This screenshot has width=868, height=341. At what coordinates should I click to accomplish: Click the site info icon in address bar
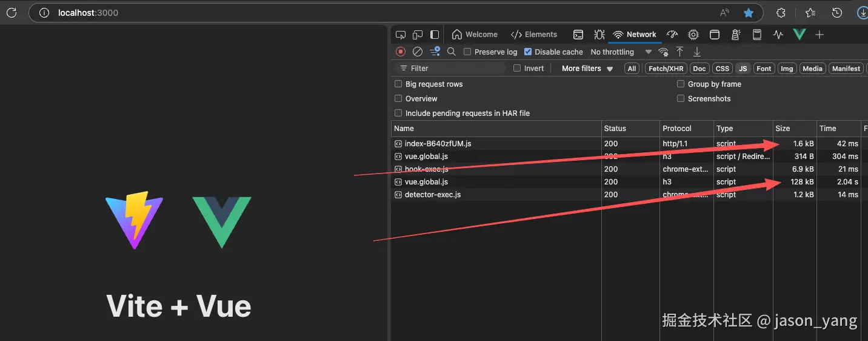point(44,13)
